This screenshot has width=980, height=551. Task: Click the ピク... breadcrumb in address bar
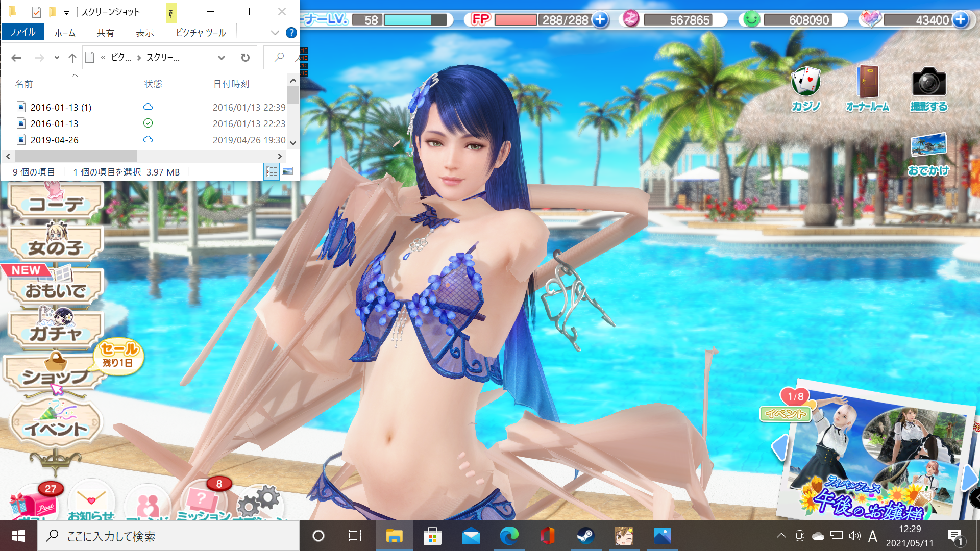[x=121, y=58]
